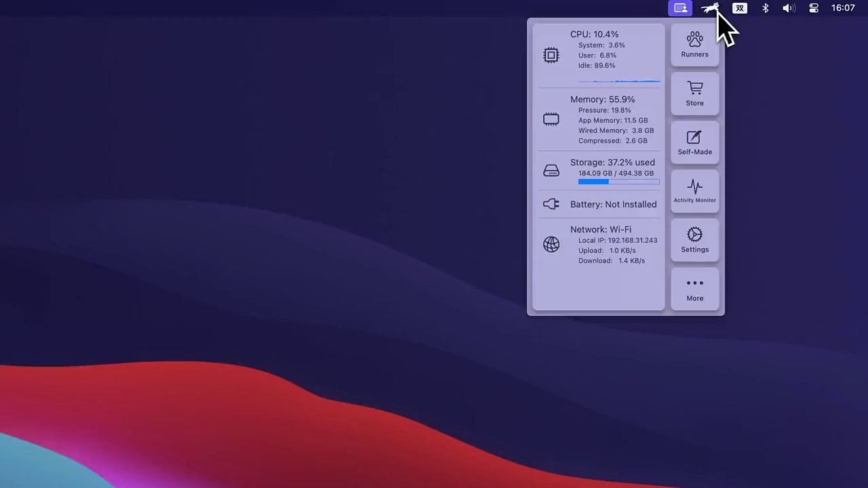
Task: Open the volume menu bar icon
Action: [x=788, y=8]
